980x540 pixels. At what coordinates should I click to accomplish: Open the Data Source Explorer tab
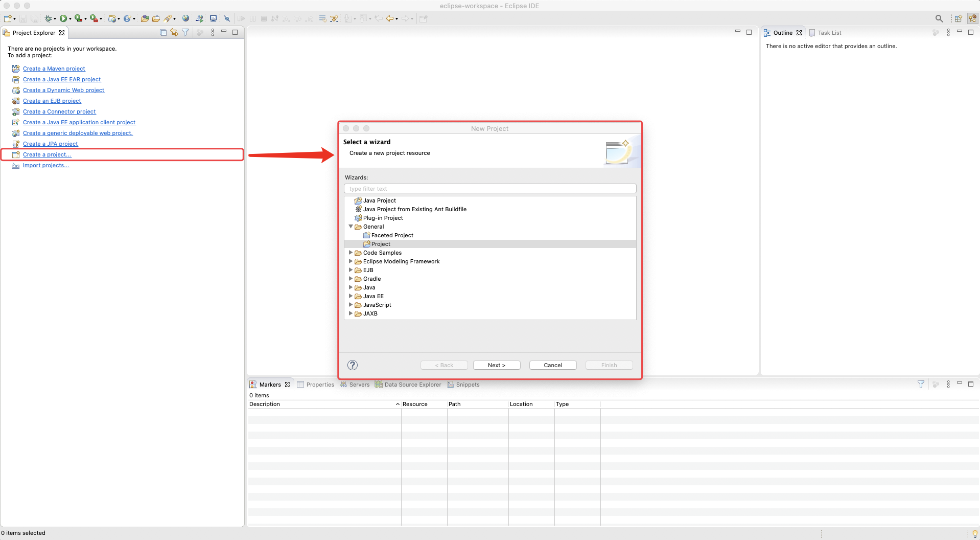point(408,385)
